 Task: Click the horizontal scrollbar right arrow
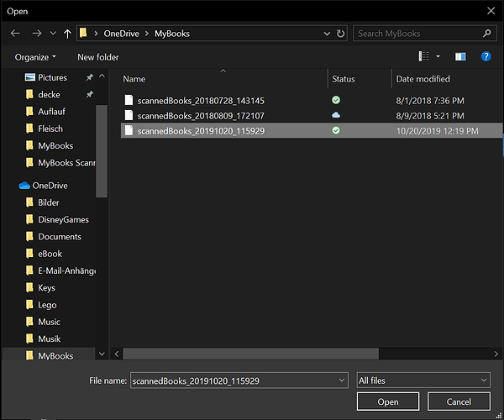(x=496, y=354)
